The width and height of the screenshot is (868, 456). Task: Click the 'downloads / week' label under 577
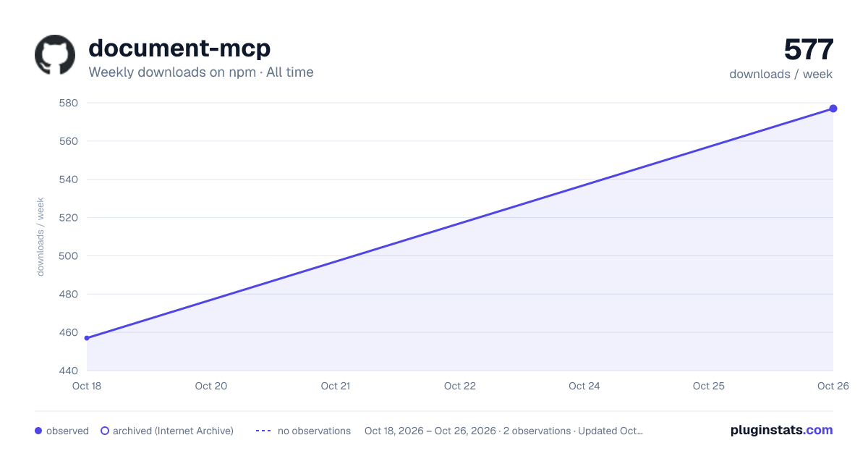coord(781,74)
